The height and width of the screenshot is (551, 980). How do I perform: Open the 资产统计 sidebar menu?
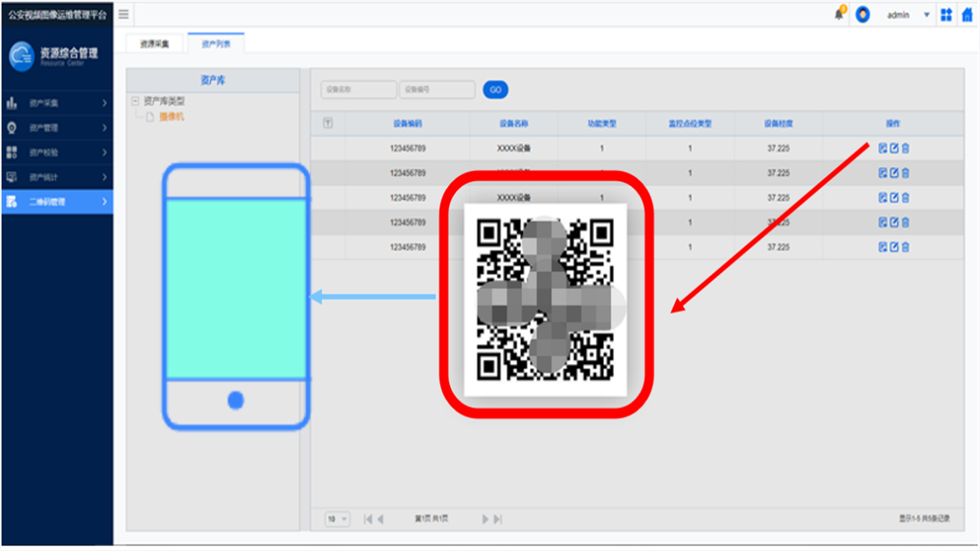tap(57, 177)
